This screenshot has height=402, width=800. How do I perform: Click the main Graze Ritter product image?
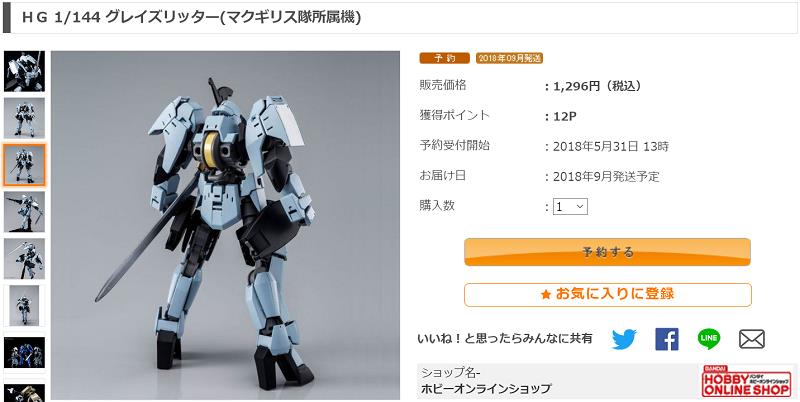pos(226,225)
